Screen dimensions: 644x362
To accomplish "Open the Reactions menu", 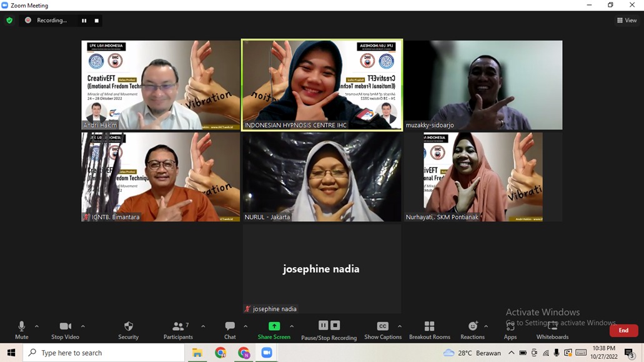I will (x=472, y=329).
